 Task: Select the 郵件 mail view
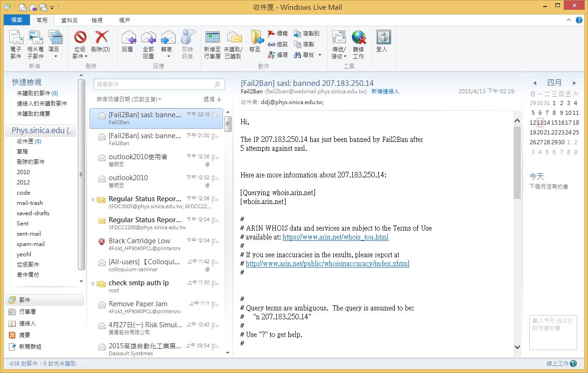(45, 300)
